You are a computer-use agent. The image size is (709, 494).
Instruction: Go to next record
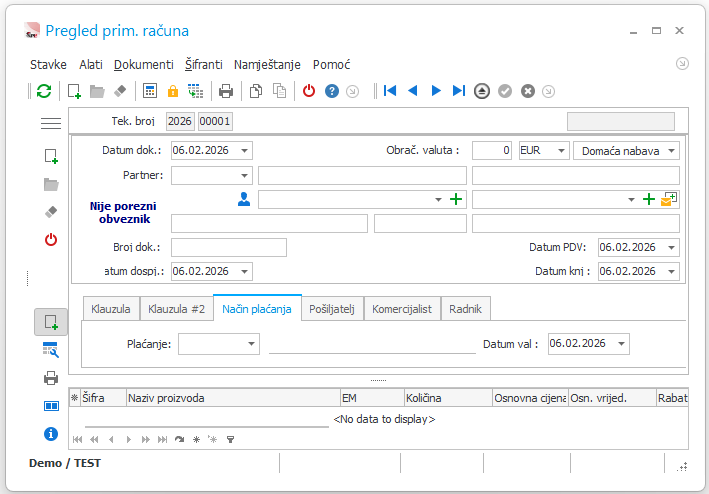click(x=436, y=91)
